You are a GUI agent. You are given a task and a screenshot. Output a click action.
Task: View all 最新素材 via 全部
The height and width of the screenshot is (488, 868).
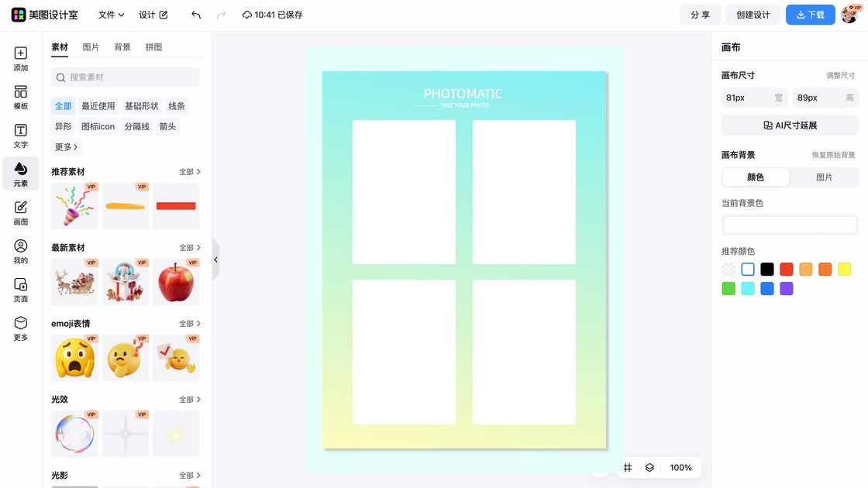pos(189,248)
